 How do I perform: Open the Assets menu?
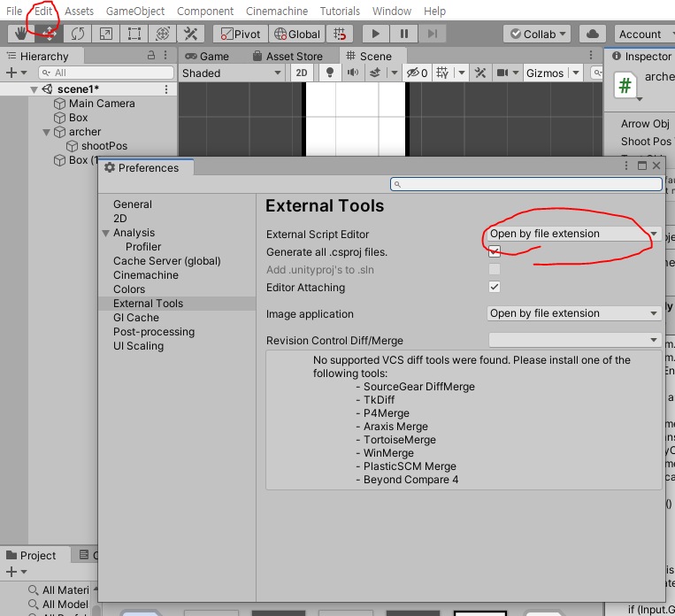click(79, 12)
